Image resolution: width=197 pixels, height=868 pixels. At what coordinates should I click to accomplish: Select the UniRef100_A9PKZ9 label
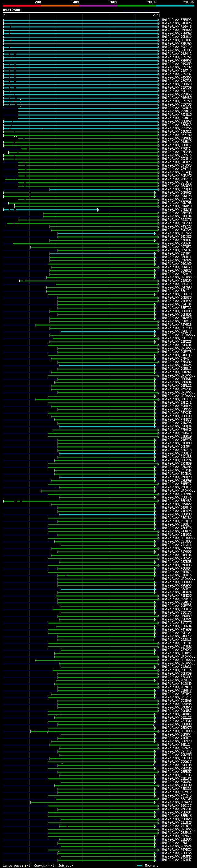[177, 84]
